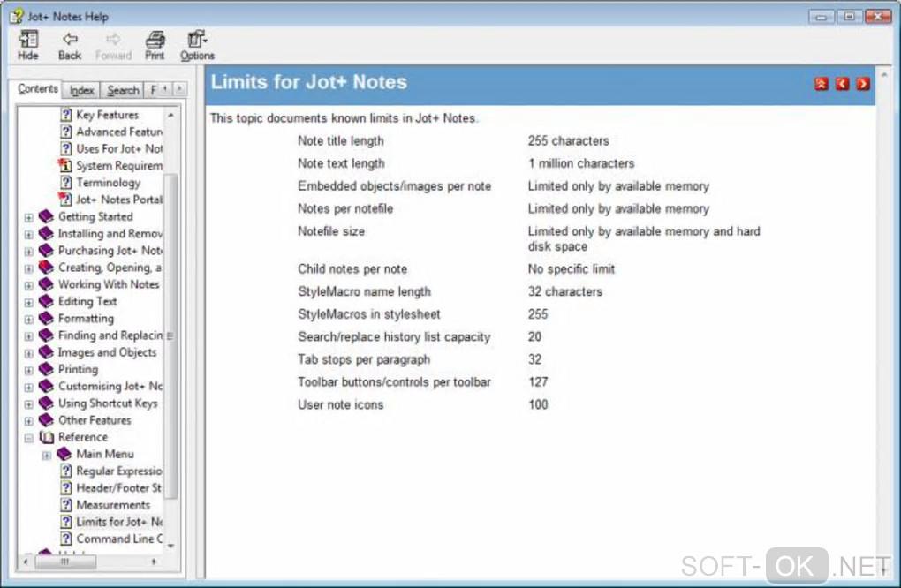
Task: Select the Main Menu book icon
Action: (64, 454)
